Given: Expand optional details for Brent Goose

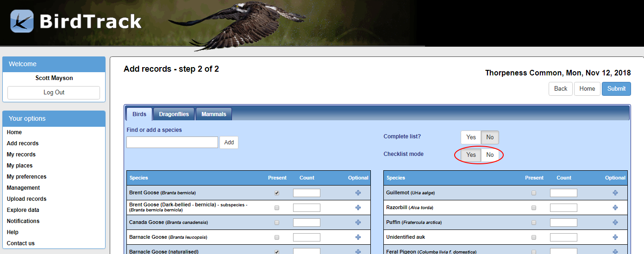Looking at the screenshot, I should point(358,193).
